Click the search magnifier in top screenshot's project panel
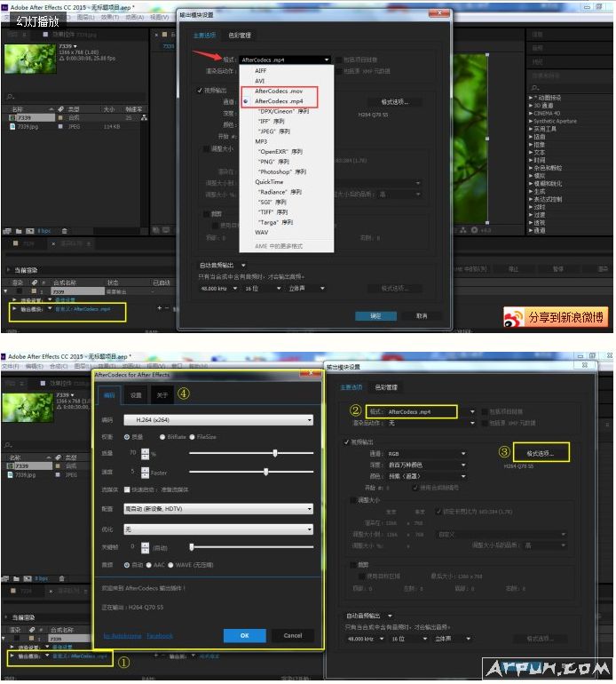Image resolution: width=616 pixels, height=684 pixels. click(10, 97)
